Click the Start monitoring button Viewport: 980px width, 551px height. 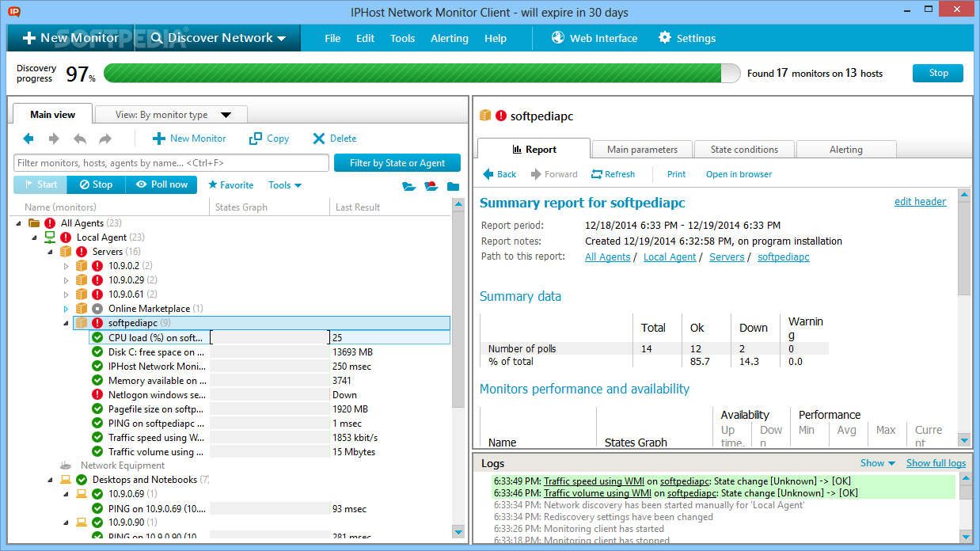pyautogui.click(x=40, y=184)
